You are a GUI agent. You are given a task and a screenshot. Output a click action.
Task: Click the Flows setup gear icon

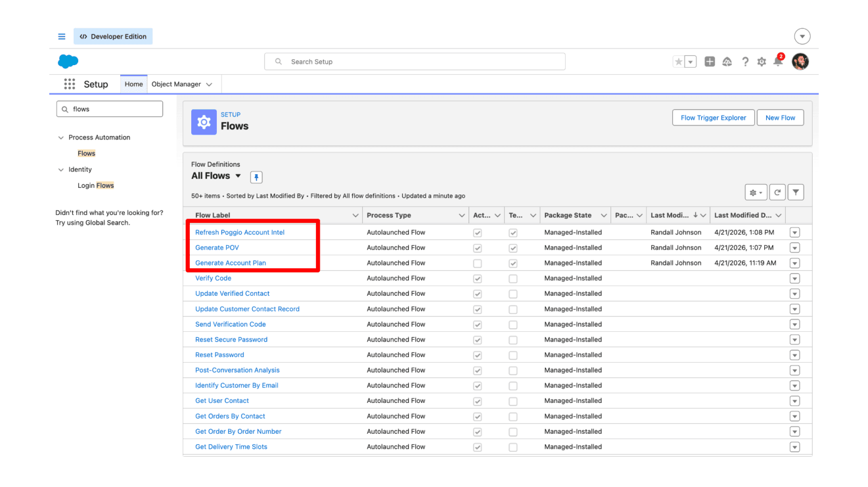click(204, 122)
